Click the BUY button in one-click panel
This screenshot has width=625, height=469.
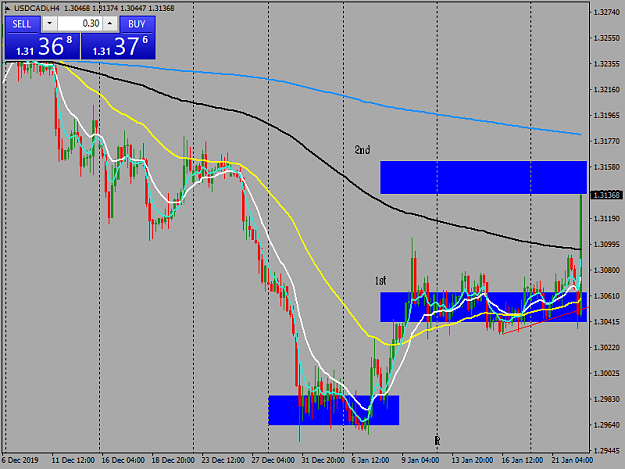tap(137, 24)
